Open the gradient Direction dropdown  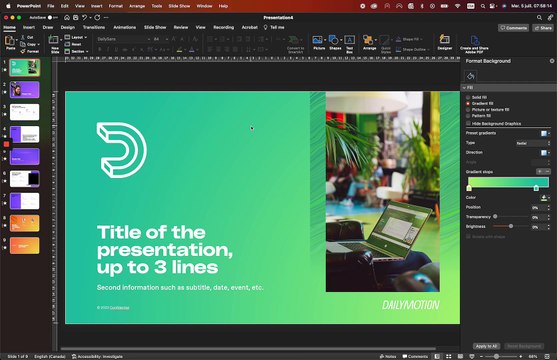(x=545, y=152)
